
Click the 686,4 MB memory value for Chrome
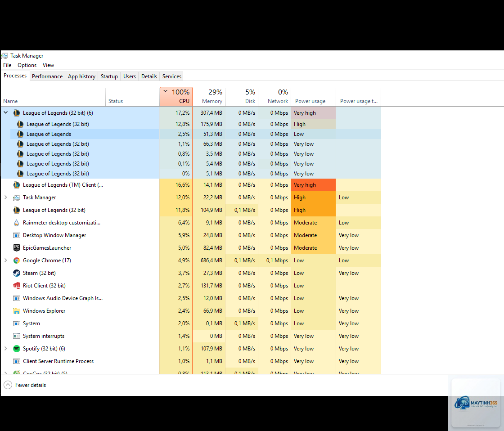click(211, 260)
